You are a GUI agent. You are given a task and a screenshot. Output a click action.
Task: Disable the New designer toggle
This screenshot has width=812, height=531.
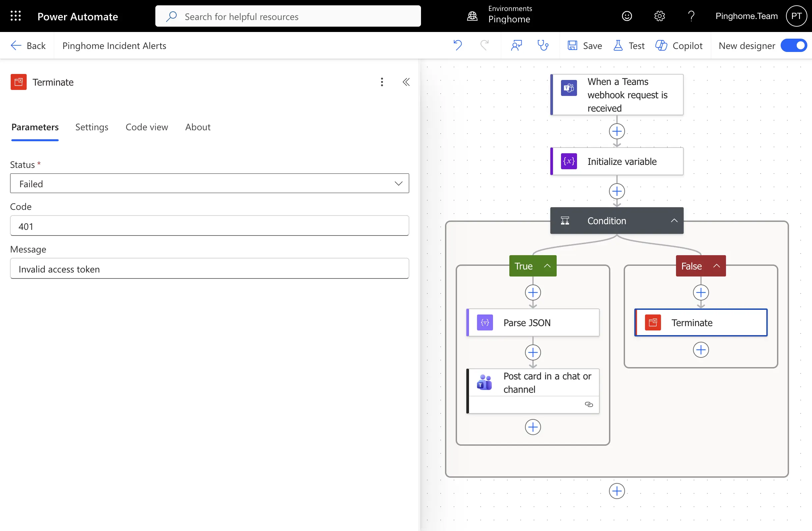click(794, 45)
